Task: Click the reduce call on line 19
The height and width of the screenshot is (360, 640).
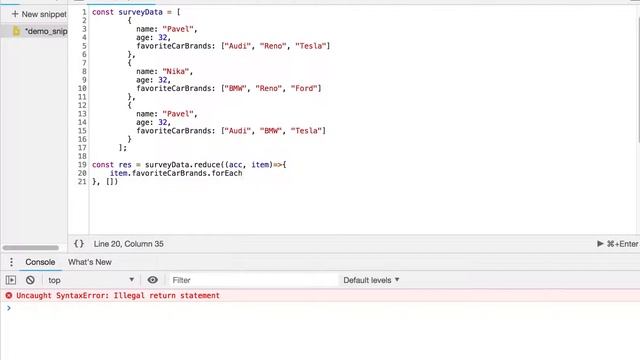Action: point(207,164)
